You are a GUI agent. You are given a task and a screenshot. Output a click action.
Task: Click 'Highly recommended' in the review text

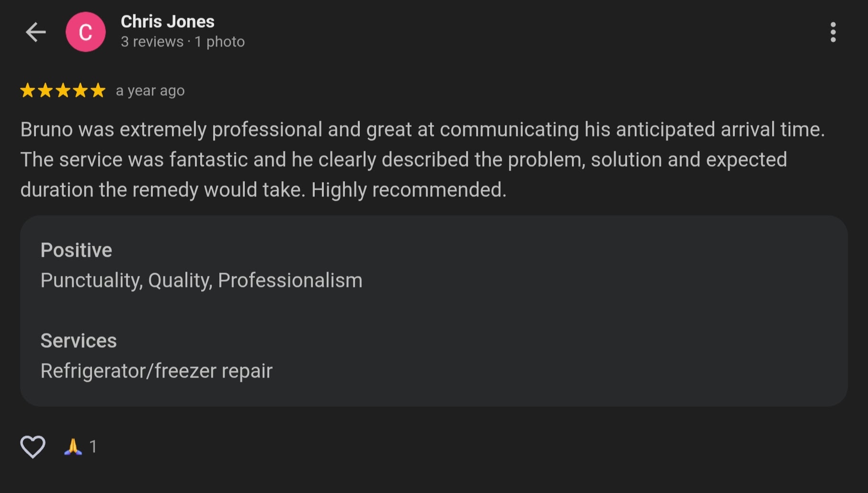coord(408,190)
